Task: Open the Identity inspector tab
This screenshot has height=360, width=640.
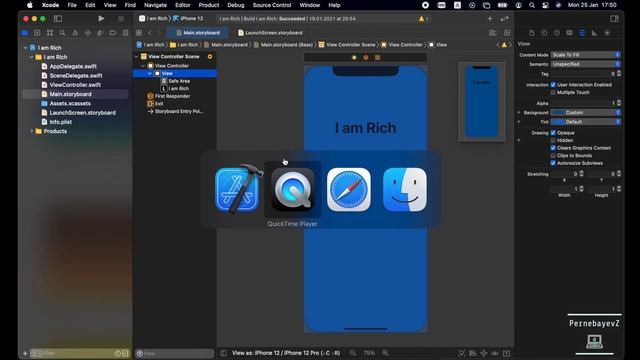Action: click(x=569, y=33)
